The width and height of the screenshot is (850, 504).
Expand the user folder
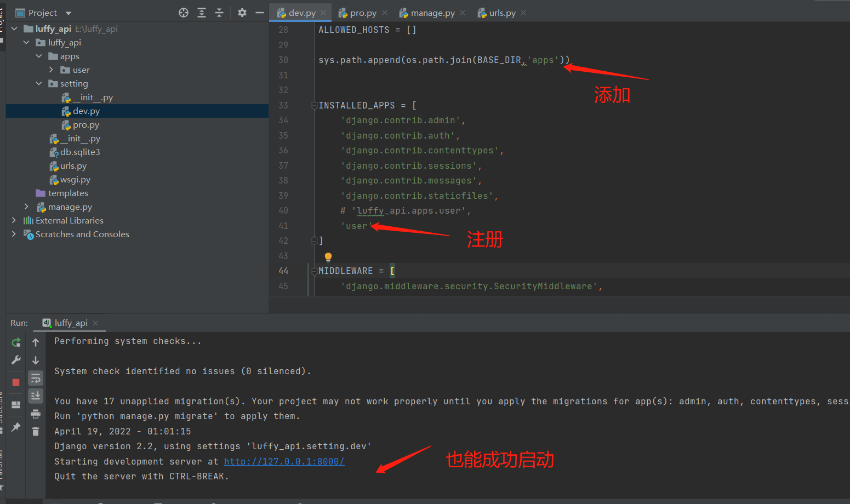[x=51, y=70]
